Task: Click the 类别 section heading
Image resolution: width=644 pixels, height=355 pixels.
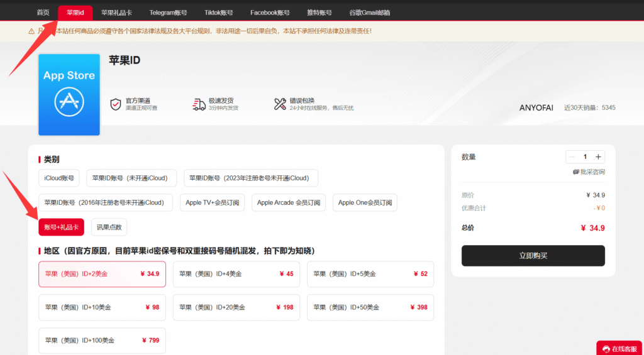Action: [x=52, y=159]
